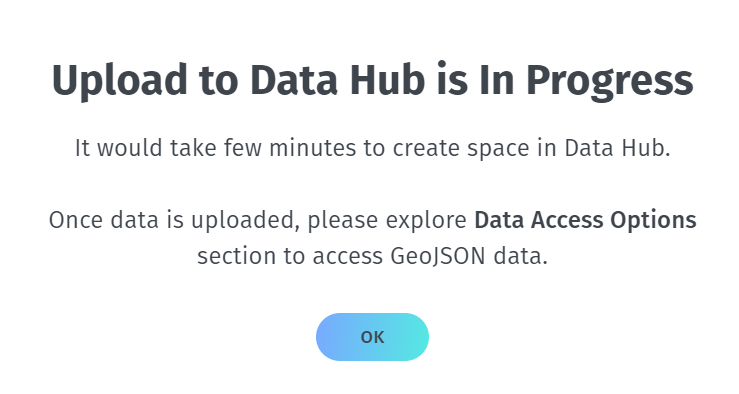Image resolution: width=739 pixels, height=394 pixels.
Task: Click 'Once data is uploaded' text
Action: click(174, 221)
